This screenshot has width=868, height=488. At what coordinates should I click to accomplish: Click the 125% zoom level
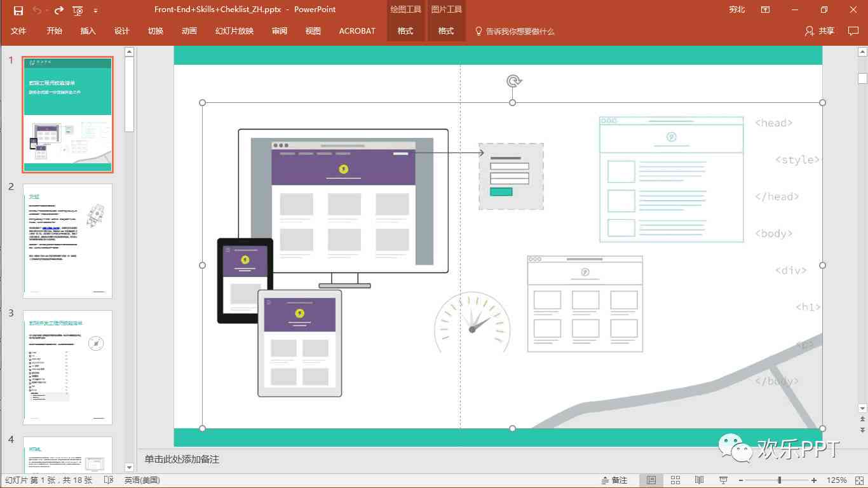pyautogui.click(x=836, y=480)
